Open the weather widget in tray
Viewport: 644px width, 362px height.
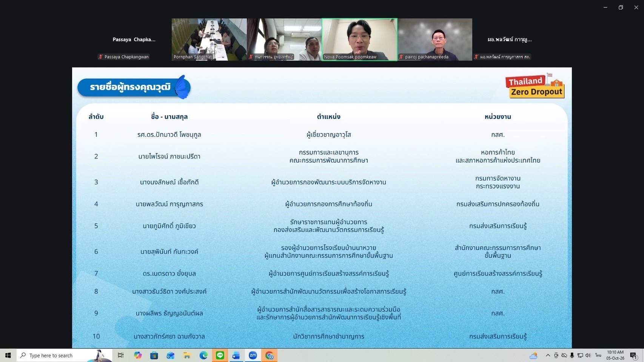click(533, 355)
